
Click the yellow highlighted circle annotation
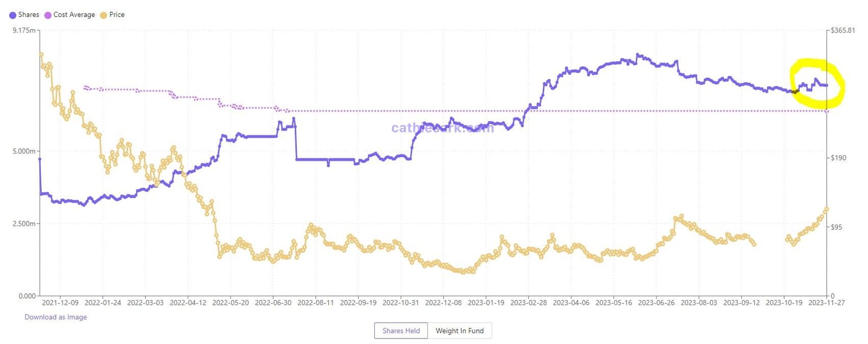coord(816,81)
